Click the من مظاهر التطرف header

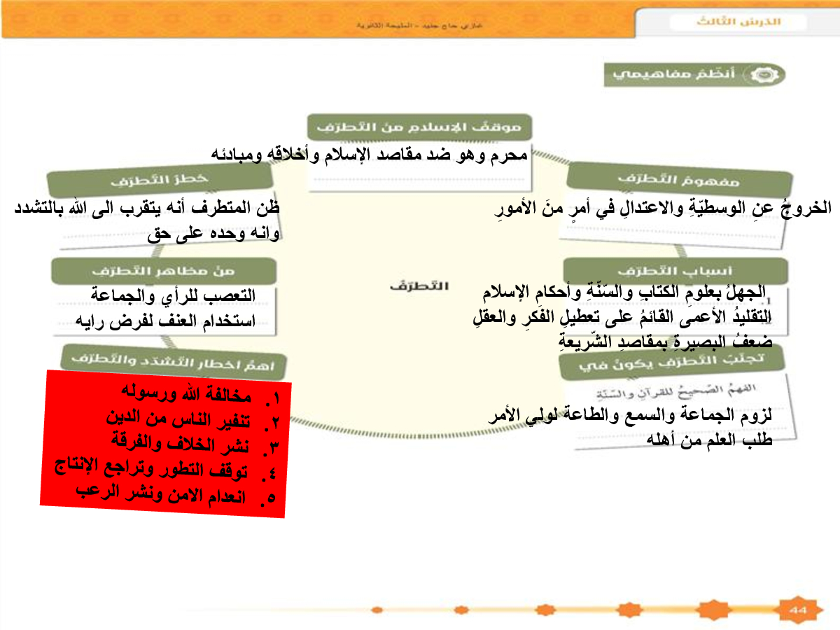(x=164, y=270)
